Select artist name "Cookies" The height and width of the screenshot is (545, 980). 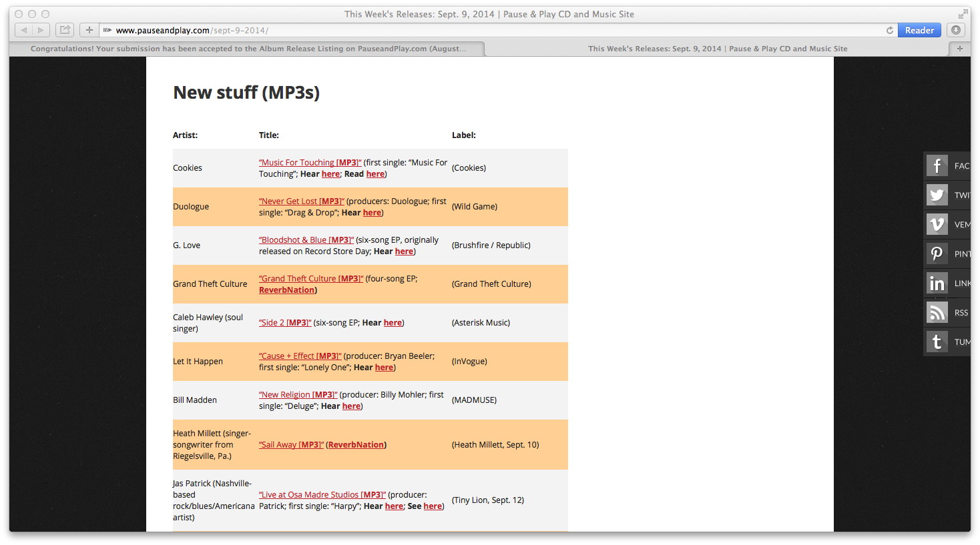[x=188, y=168]
